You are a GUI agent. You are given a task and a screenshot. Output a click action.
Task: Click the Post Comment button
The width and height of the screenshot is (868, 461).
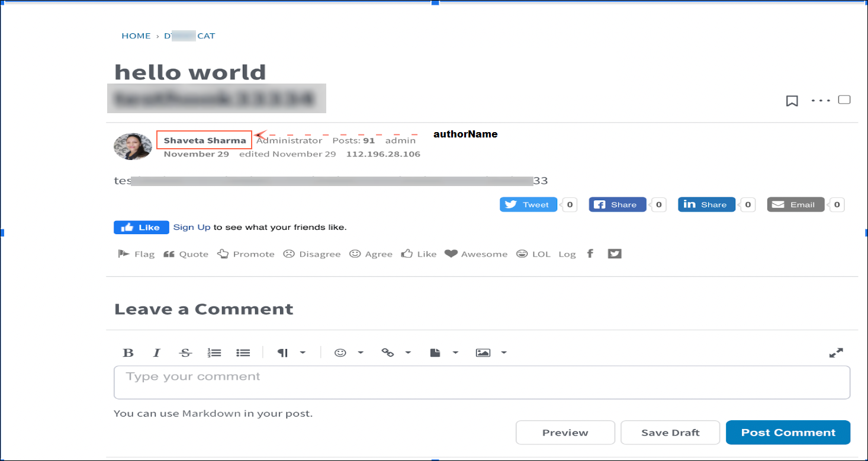coord(787,433)
